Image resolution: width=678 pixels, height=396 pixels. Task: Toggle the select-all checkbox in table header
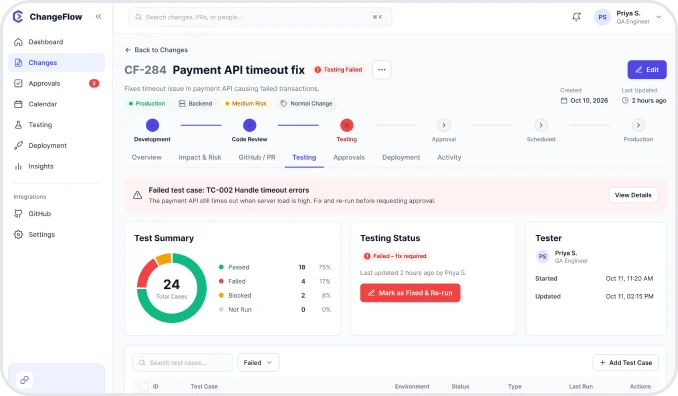click(144, 386)
